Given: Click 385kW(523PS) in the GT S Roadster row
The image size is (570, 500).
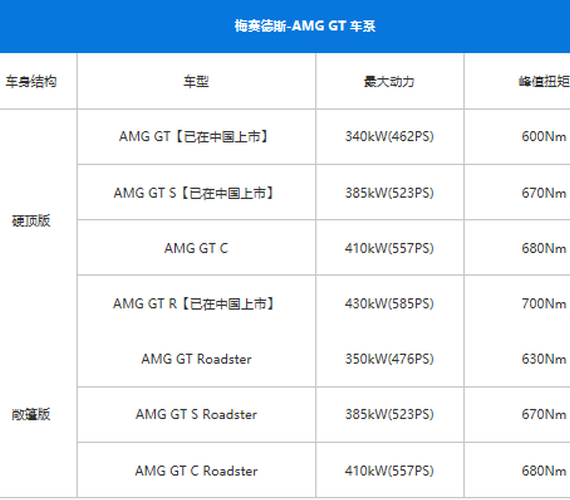Looking at the screenshot, I should (x=389, y=414).
